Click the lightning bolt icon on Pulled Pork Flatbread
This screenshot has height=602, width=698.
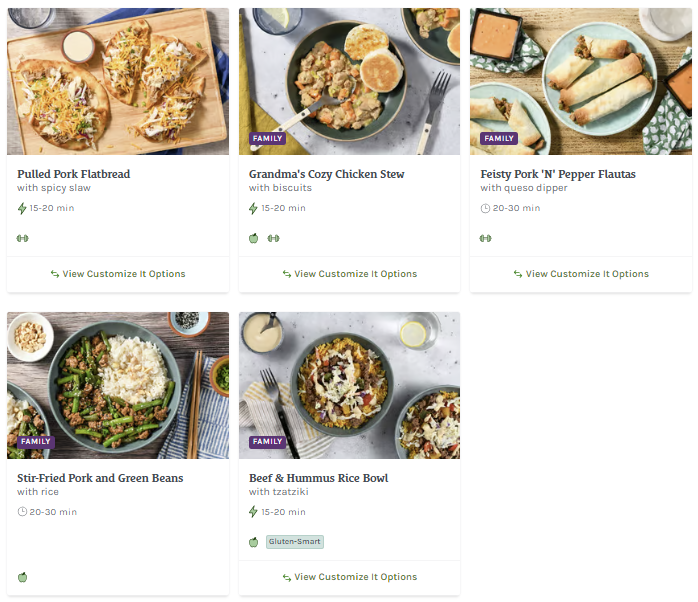pyautogui.click(x=22, y=208)
